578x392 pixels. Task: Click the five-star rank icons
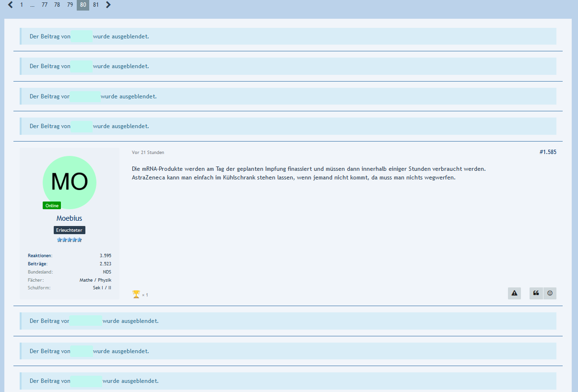pyautogui.click(x=70, y=240)
